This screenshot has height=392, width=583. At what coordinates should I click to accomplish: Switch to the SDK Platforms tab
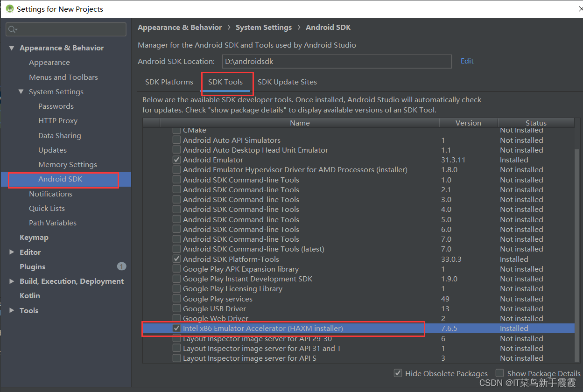point(169,82)
